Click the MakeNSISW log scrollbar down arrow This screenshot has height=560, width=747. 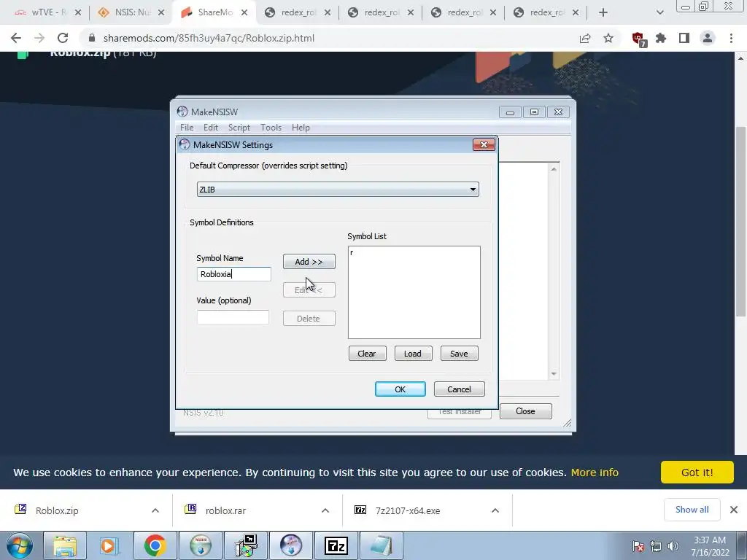[x=554, y=374]
